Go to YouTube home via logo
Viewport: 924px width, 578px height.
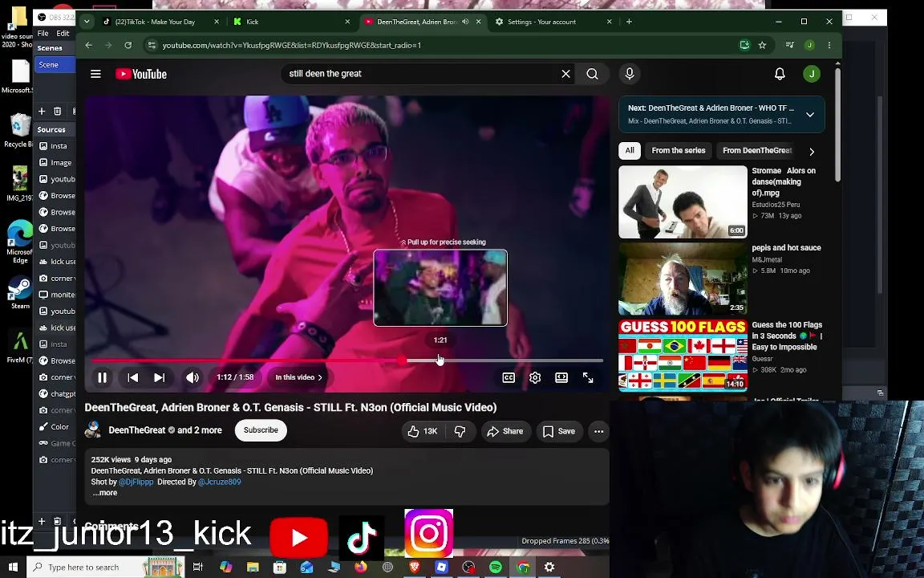coord(141,74)
